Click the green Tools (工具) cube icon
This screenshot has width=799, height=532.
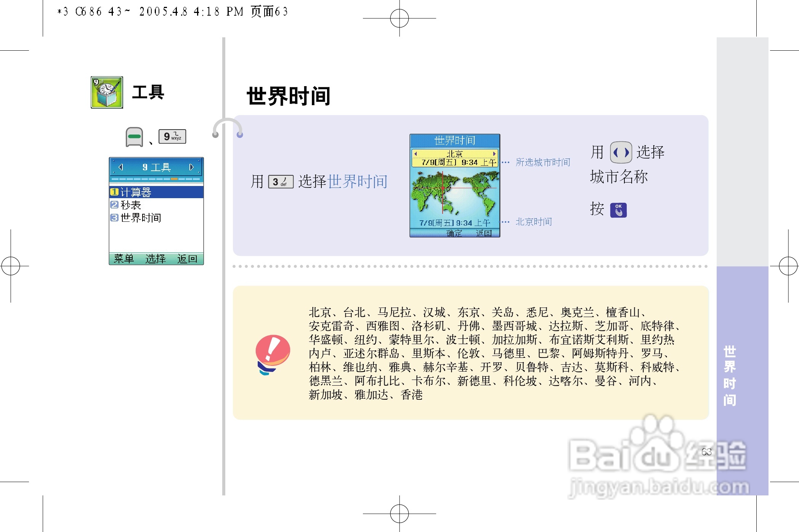107,92
